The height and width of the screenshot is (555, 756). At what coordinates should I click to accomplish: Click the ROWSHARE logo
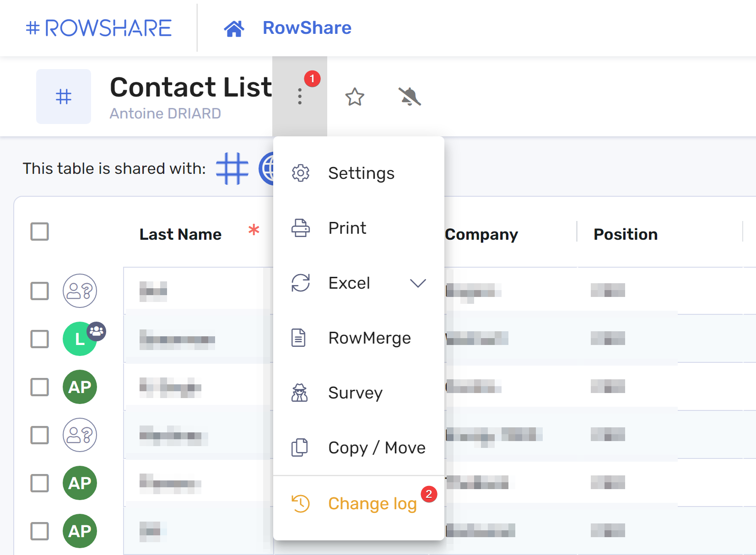pos(99,28)
